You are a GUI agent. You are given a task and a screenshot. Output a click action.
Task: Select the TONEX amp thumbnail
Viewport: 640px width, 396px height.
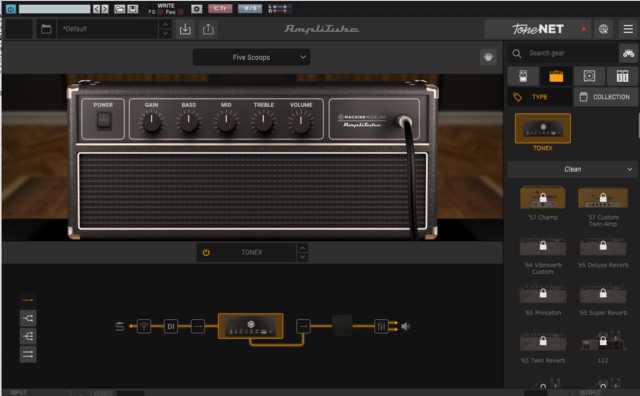click(543, 129)
